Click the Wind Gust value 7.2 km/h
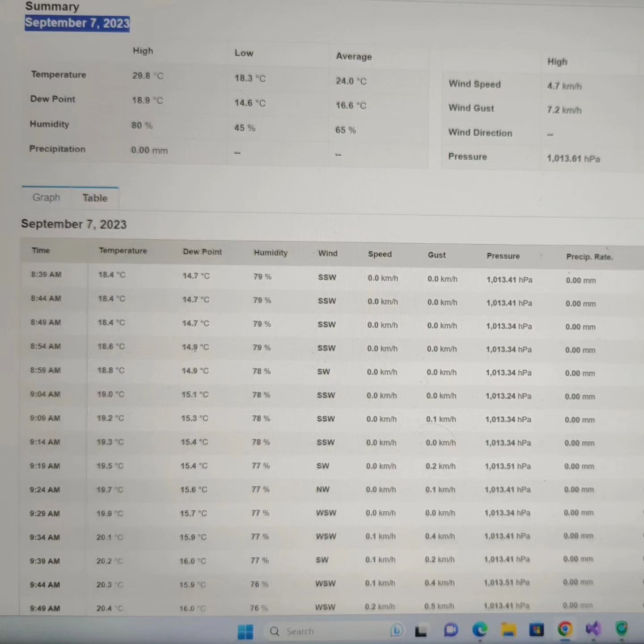Image resolution: width=644 pixels, height=644 pixels. [x=564, y=110]
